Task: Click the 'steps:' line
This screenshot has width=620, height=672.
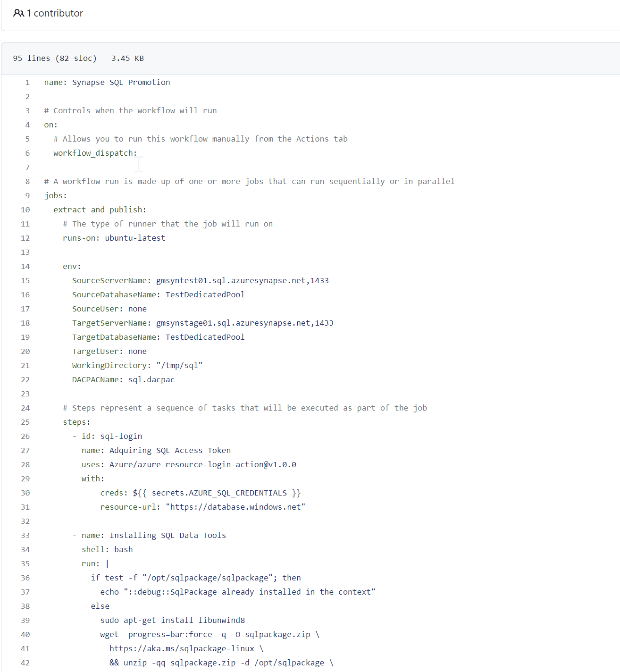Action: [x=76, y=422]
